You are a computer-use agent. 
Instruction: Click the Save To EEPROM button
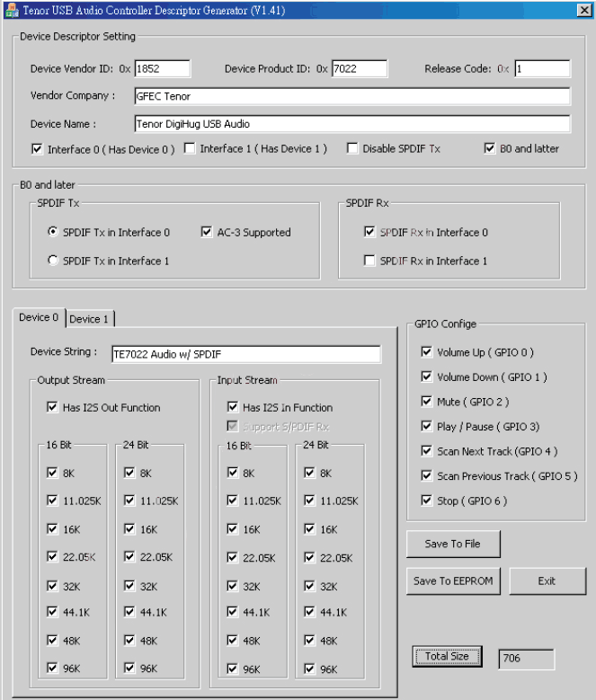[x=453, y=580]
